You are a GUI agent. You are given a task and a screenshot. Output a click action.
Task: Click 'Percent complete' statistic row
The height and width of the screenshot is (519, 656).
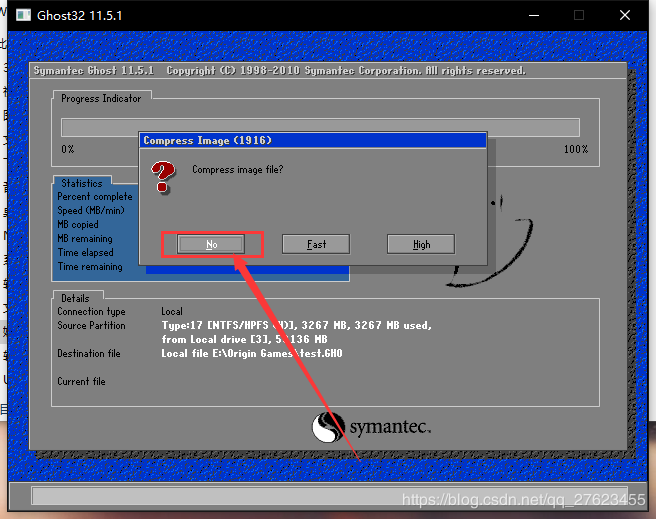pyautogui.click(x=95, y=197)
